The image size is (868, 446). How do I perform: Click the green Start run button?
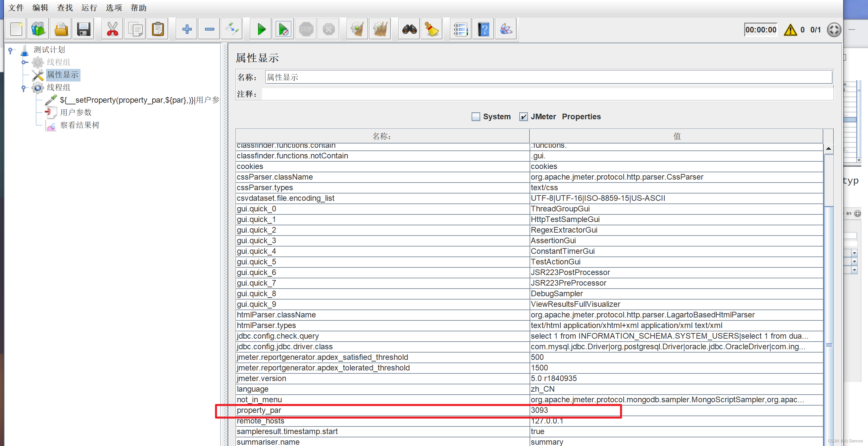click(x=261, y=29)
